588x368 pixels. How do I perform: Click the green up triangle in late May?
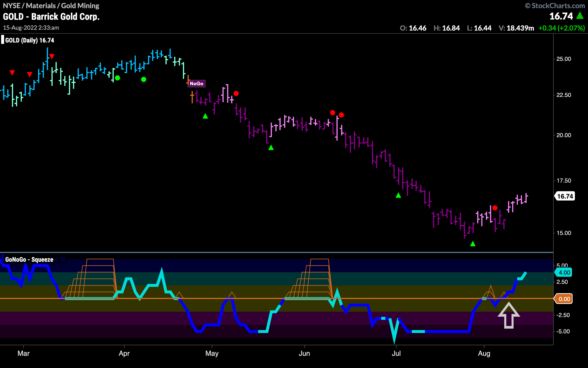(271, 147)
